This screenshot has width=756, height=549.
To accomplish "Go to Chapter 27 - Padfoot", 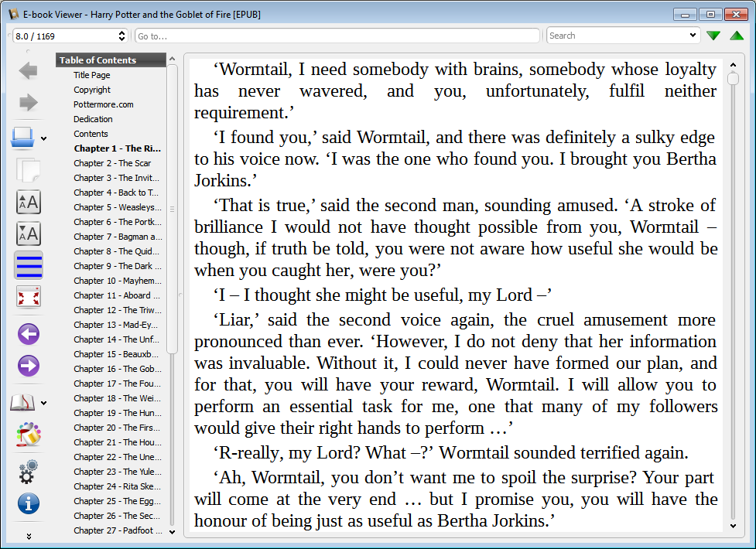I will point(117,530).
